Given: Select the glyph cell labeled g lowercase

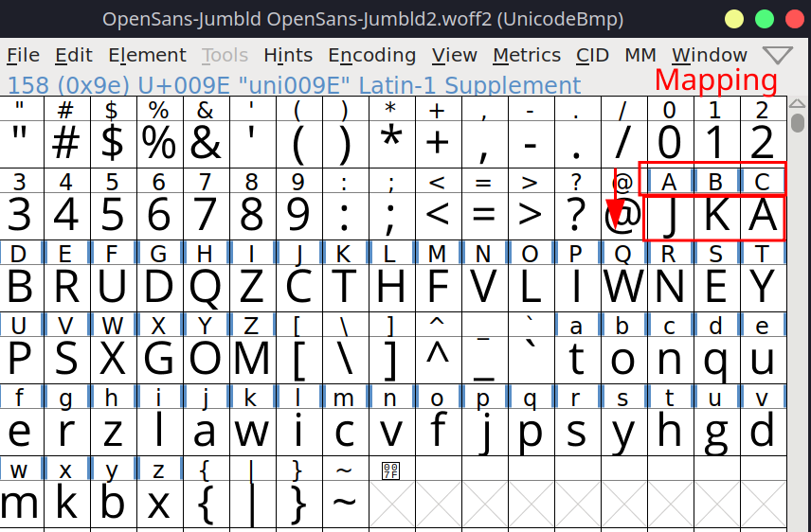Looking at the screenshot, I should [66, 419].
